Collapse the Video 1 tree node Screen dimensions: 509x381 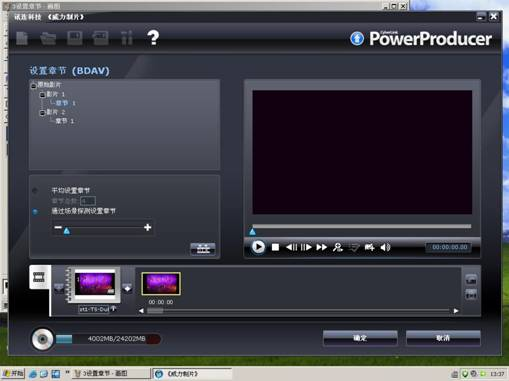(42, 95)
